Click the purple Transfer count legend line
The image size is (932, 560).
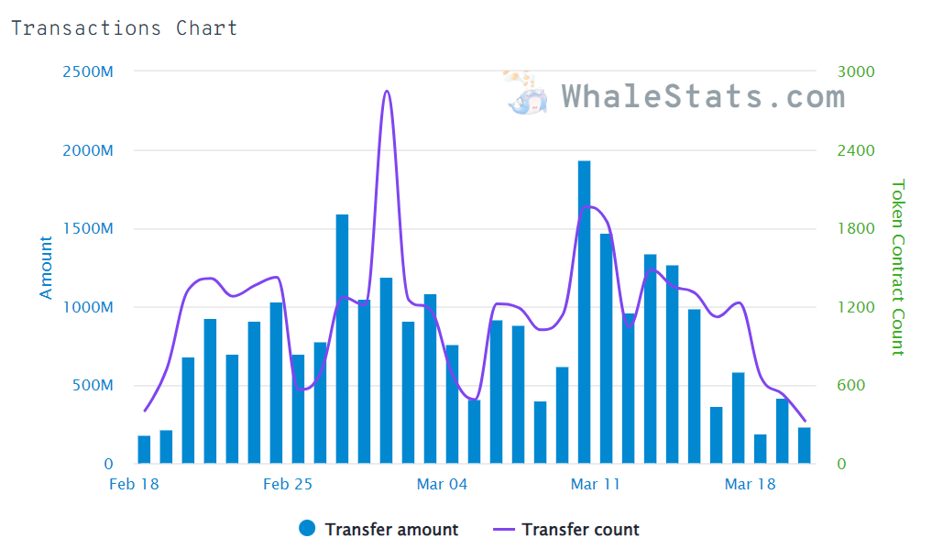[505, 529]
